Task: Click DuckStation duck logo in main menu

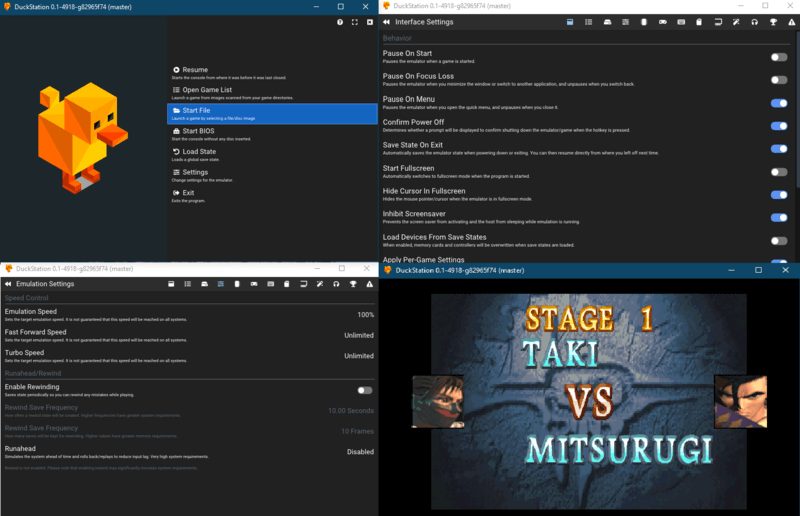Action: coord(82,138)
